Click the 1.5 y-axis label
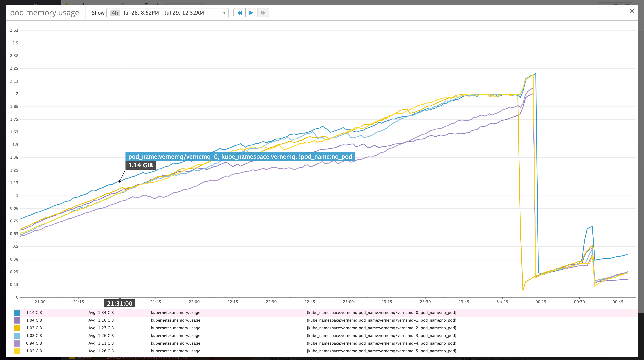This screenshot has width=644, height=360. click(15, 145)
